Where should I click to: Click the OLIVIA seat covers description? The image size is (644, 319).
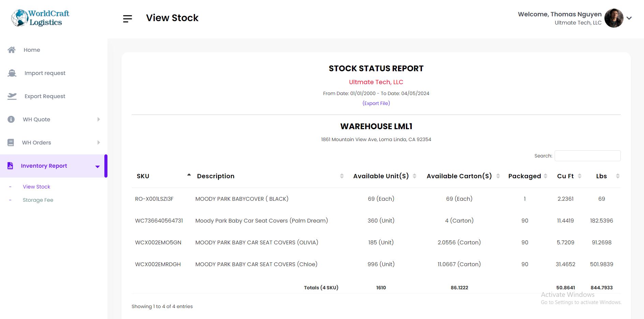point(257,242)
